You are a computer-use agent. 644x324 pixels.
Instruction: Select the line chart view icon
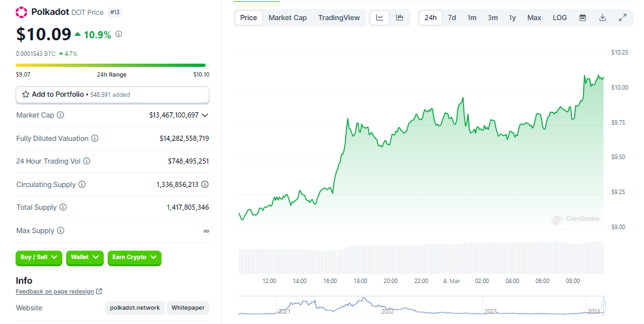coord(380,18)
